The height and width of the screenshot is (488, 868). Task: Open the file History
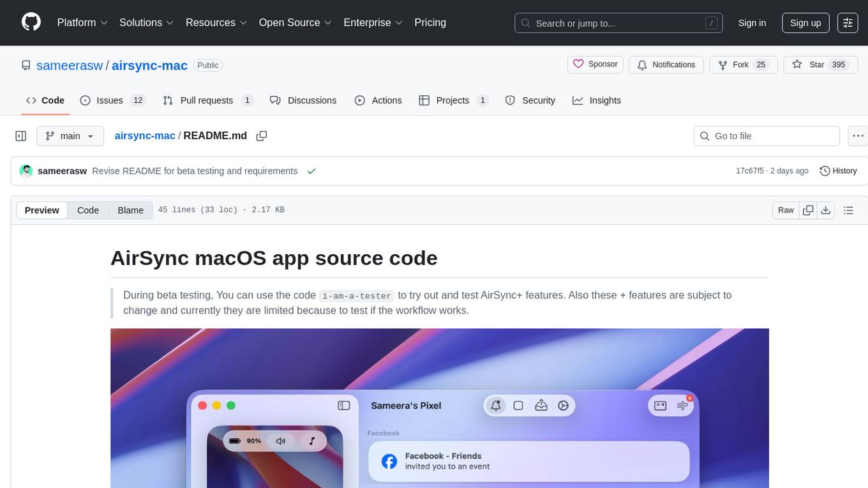click(x=838, y=171)
